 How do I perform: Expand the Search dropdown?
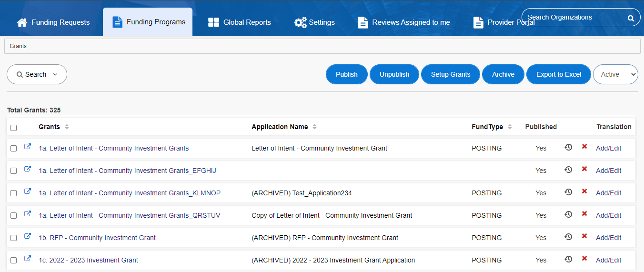[x=37, y=74]
